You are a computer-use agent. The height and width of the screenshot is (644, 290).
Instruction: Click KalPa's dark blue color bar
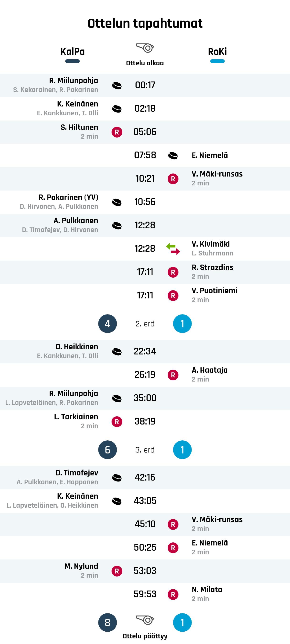point(72,61)
